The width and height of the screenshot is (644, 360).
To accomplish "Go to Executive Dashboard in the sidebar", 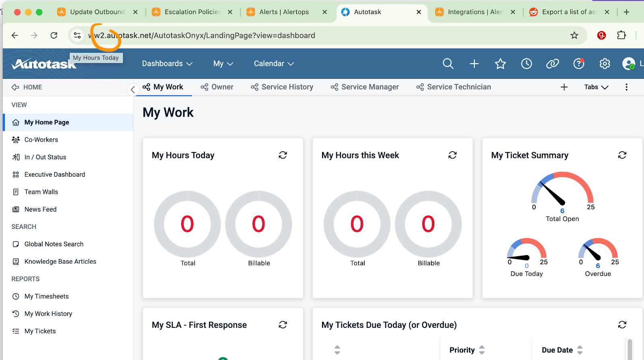I will coord(55,175).
